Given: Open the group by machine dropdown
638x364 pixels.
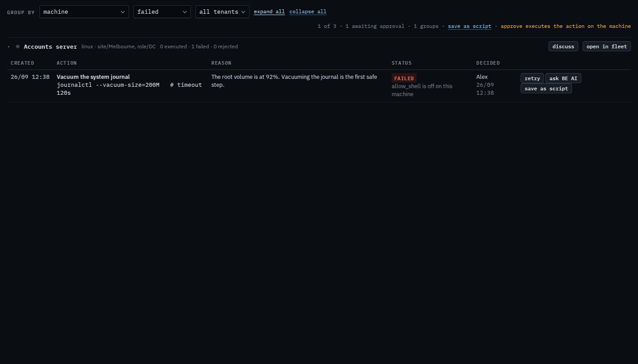Looking at the screenshot, I should pyautogui.click(x=84, y=12).
